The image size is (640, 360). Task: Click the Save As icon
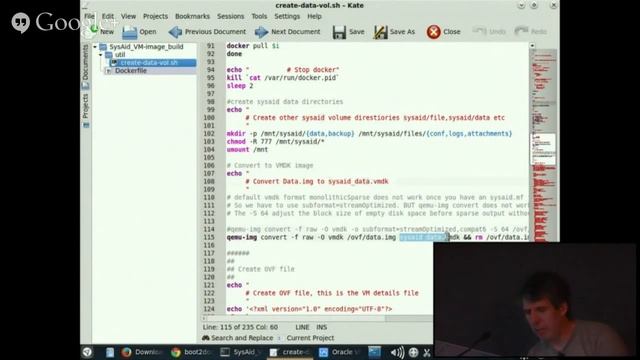pyautogui.click(x=380, y=32)
